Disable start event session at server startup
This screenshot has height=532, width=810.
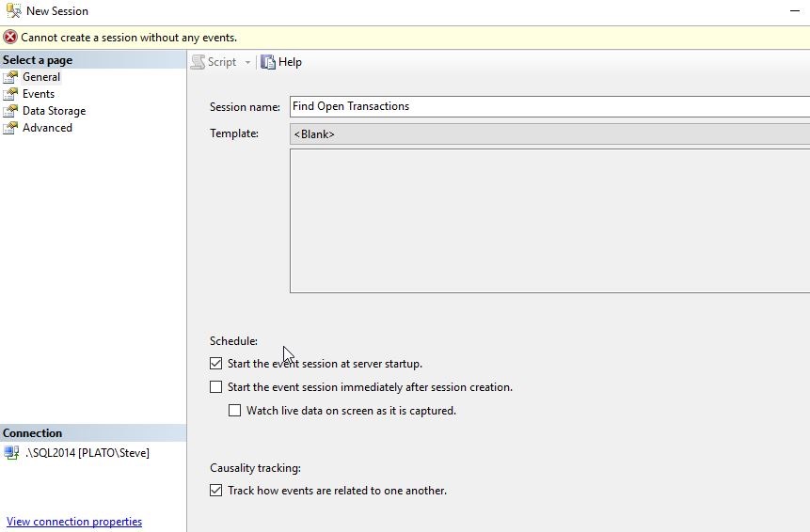216,364
